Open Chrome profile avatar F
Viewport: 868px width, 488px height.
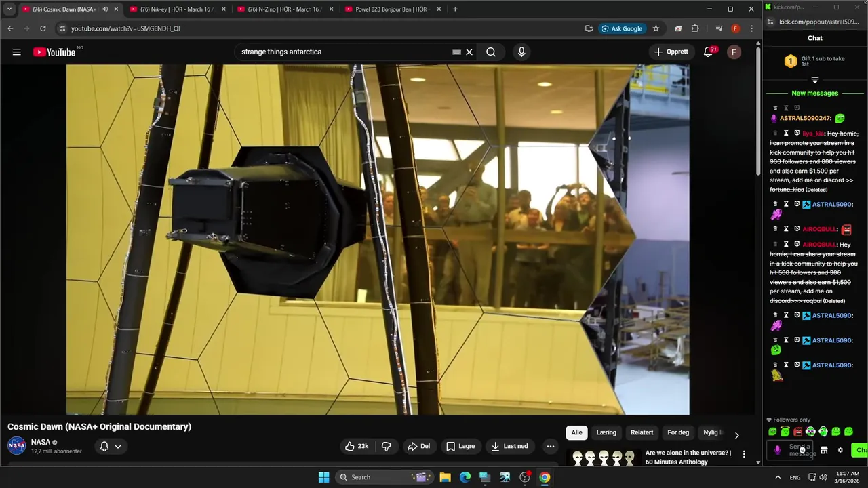tap(736, 28)
